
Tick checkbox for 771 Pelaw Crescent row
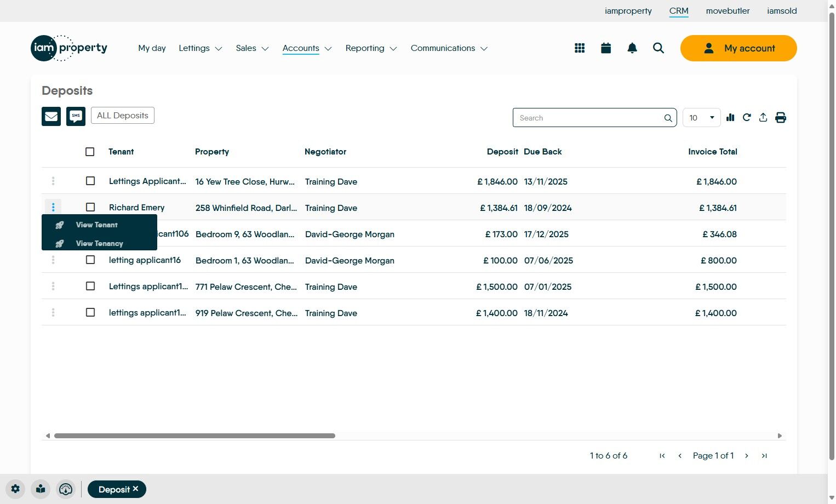click(x=90, y=286)
